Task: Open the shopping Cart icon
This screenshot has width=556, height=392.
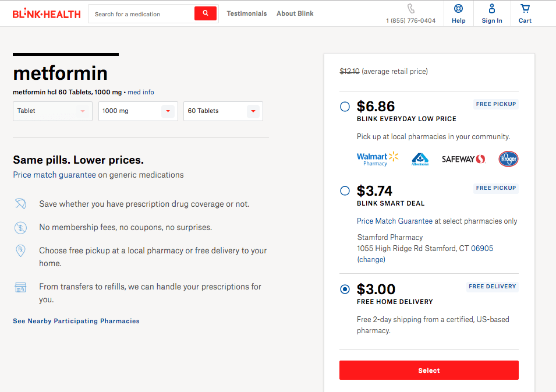Action: point(525,9)
